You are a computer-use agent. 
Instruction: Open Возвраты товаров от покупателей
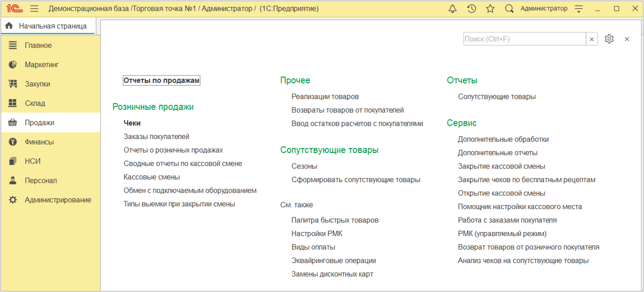(348, 110)
